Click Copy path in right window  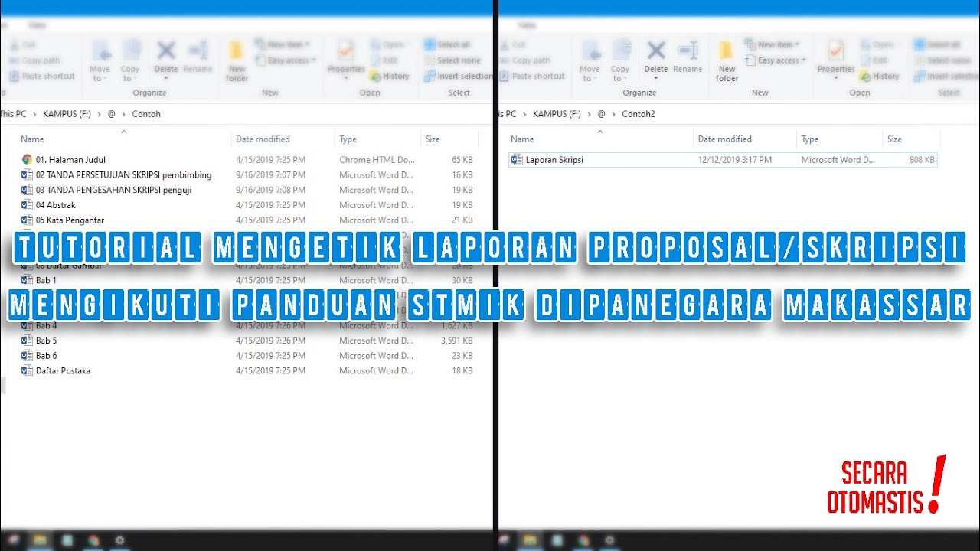coord(525,60)
